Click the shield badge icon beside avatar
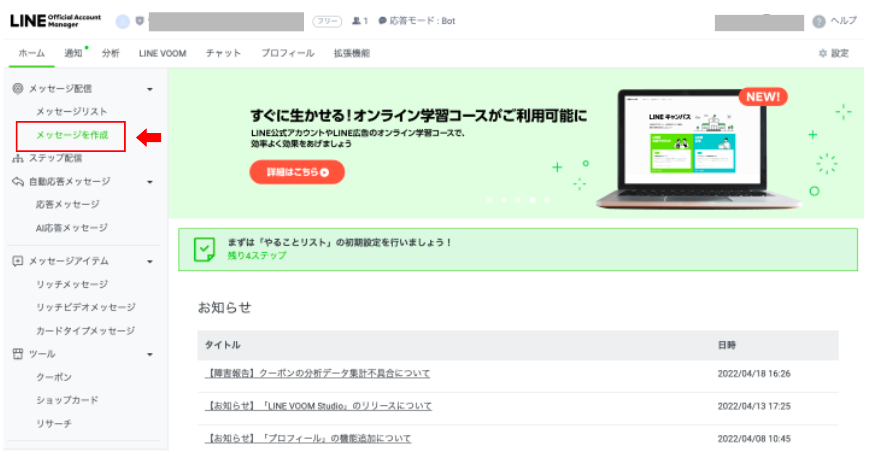 140,21
